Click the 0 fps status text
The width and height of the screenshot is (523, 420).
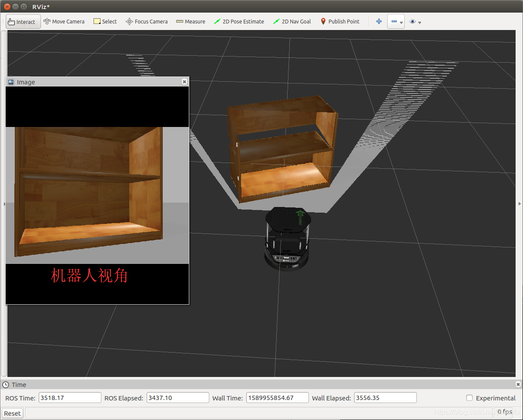pos(505,411)
